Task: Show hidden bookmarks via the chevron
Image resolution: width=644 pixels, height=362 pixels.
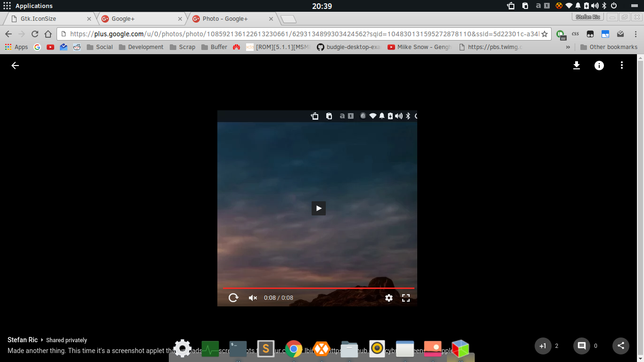Action: (568, 47)
